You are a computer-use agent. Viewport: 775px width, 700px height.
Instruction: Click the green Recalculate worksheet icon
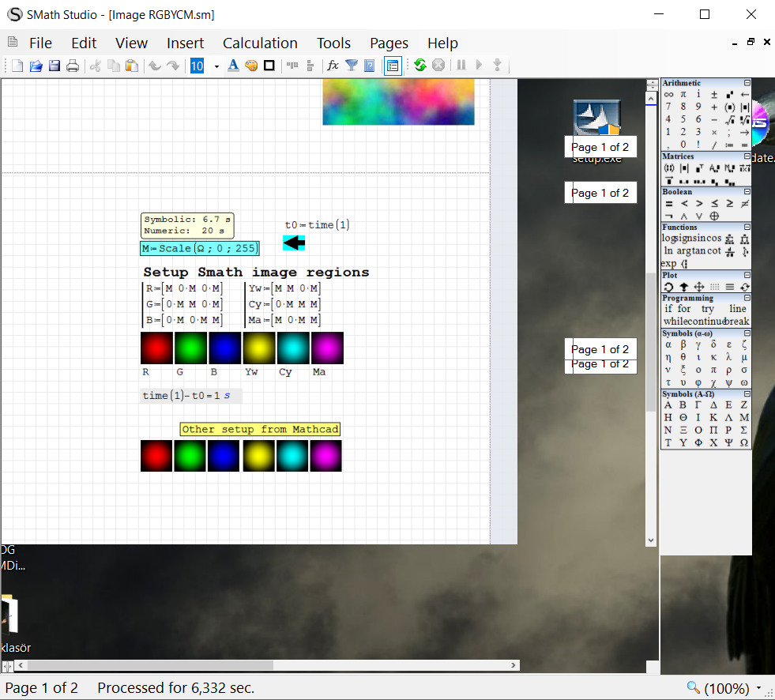[420, 66]
